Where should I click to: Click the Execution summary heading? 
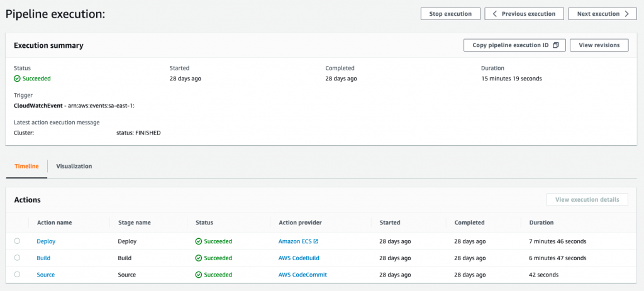(x=48, y=45)
